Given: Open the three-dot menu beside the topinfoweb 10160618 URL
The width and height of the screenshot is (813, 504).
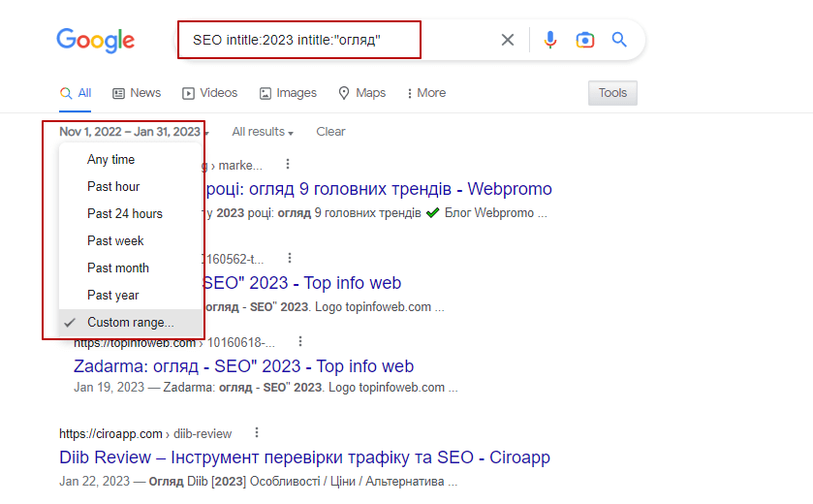Looking at the screenshot, I should tap(300, 342).
